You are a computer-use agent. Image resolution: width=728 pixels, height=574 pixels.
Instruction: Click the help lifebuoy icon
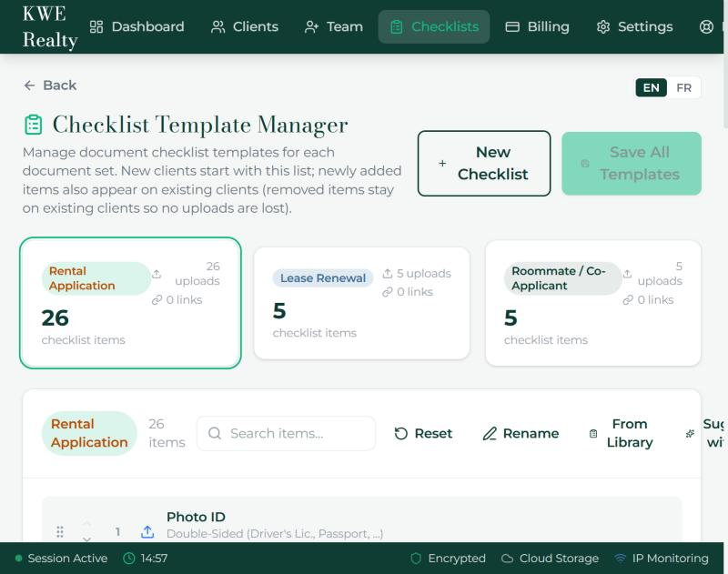(706, 27)
